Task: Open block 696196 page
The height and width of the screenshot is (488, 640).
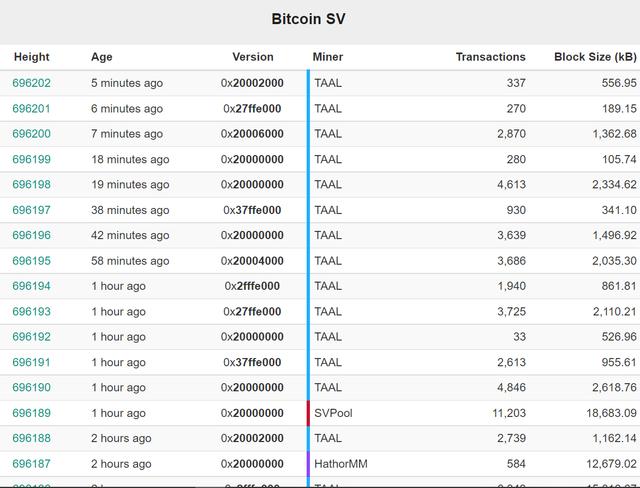Action: [x=31, y=235]
